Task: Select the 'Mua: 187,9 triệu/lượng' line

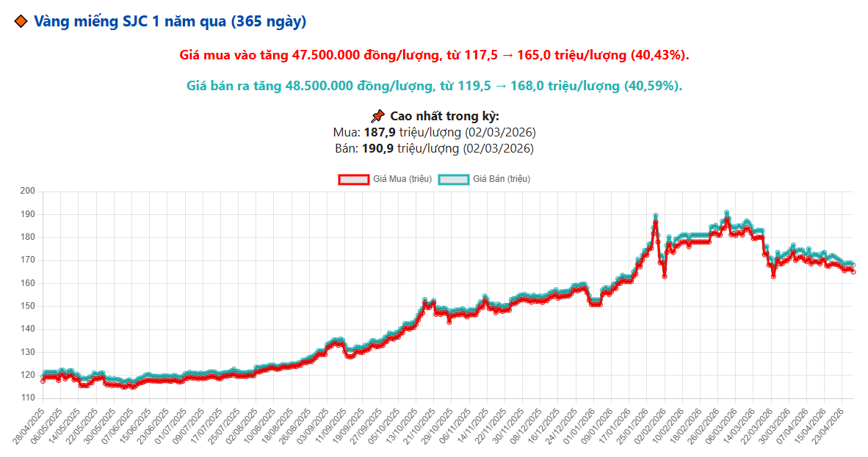Action: (435, 133)
